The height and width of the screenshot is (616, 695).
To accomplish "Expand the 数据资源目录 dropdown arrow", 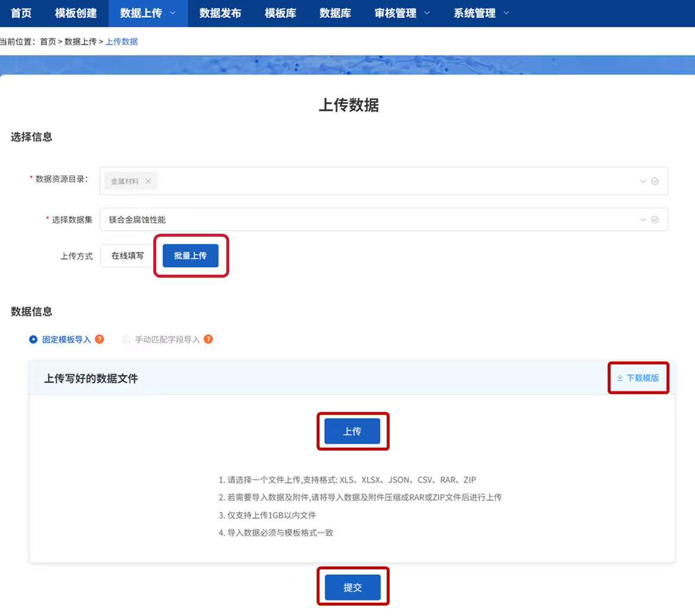I will coord(643,181).
